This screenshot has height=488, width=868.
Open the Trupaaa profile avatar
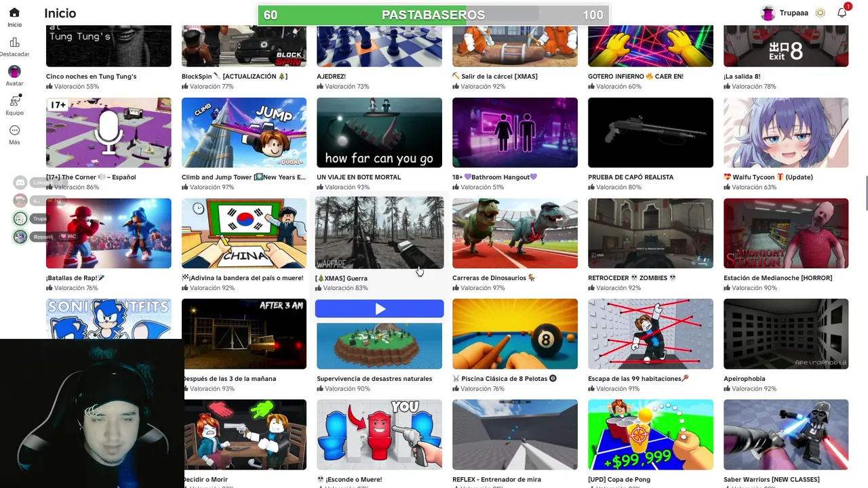point(768,13)
